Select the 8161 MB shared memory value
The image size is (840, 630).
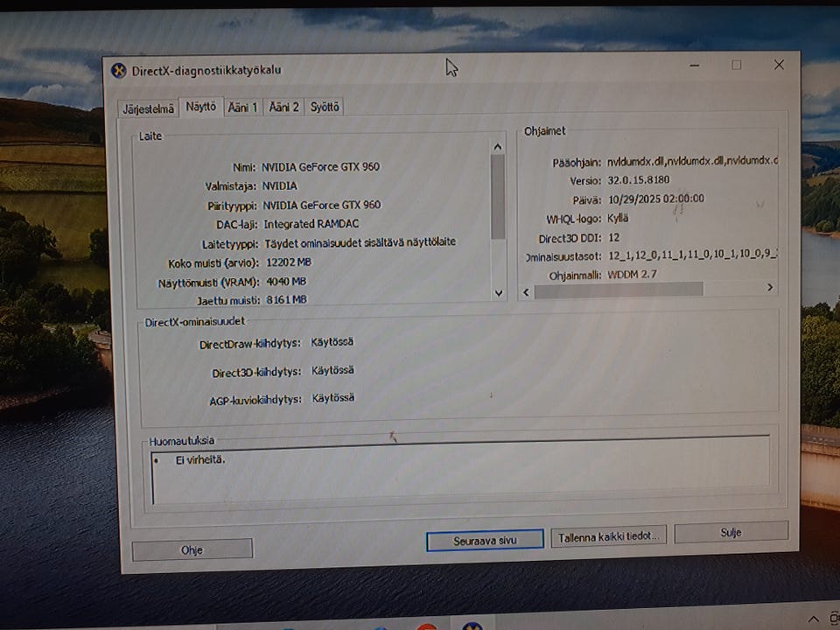point(287,299)
